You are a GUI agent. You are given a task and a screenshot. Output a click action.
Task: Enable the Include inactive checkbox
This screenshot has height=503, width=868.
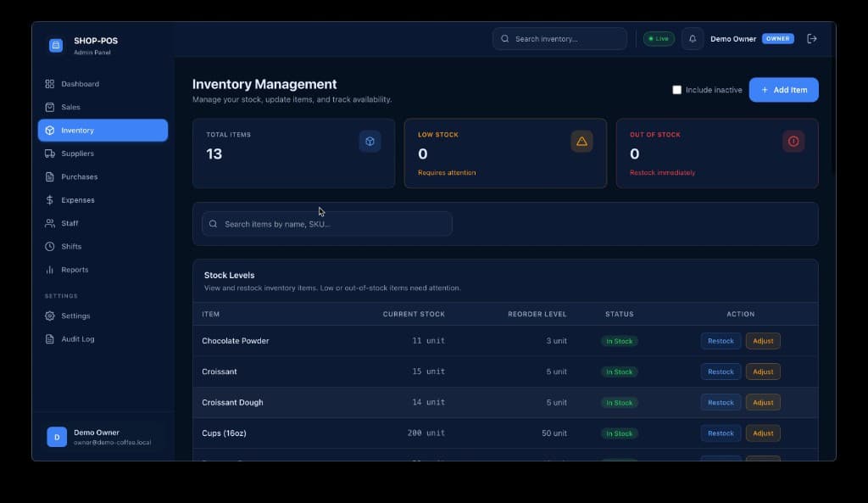676,90
